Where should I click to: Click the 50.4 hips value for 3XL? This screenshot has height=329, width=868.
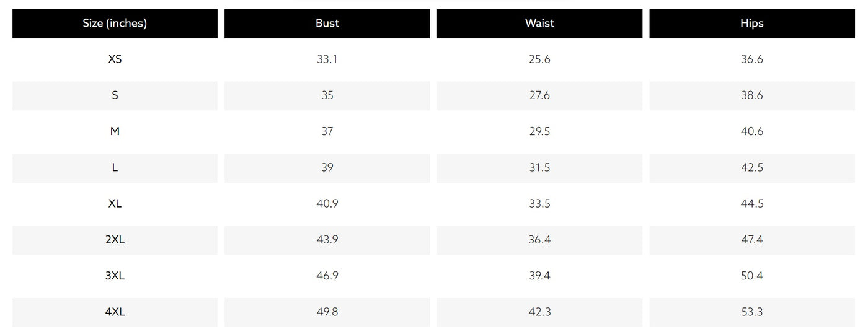752,276
